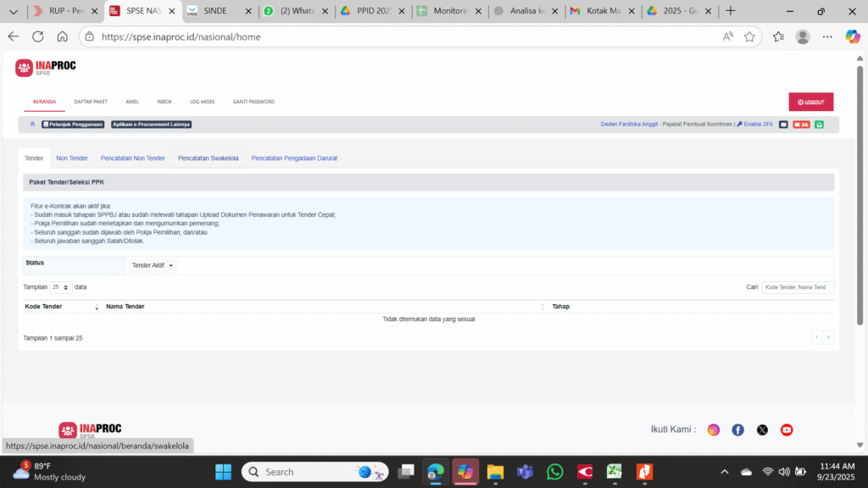Open the black envelope messages icon
Image resolution: width=868 pixels, height=488 pixels.
783,125
